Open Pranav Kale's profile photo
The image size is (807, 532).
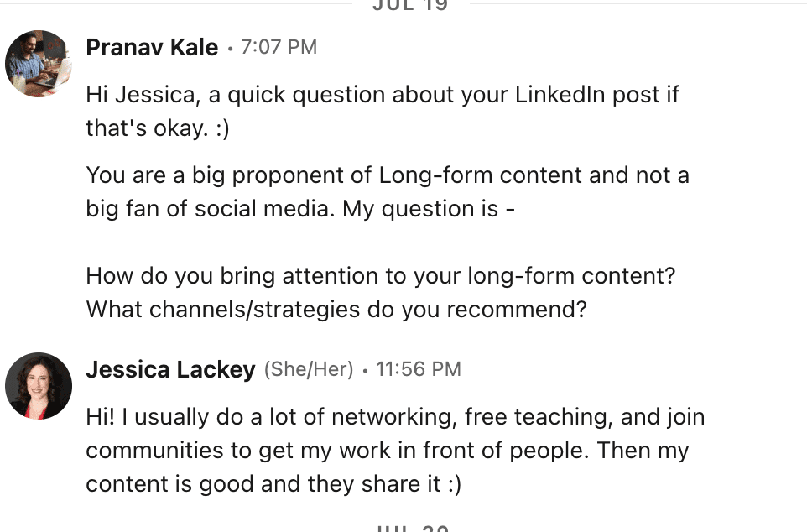point(39,63)
